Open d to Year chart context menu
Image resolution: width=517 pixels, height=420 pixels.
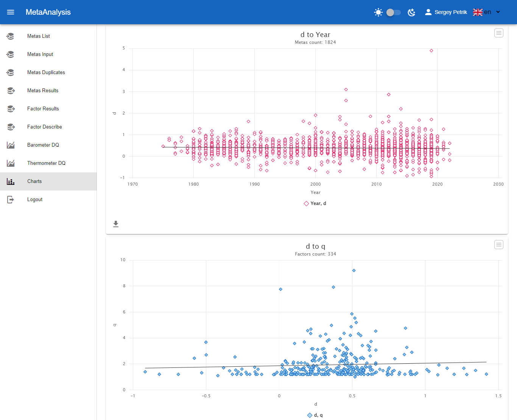point(499,33)
